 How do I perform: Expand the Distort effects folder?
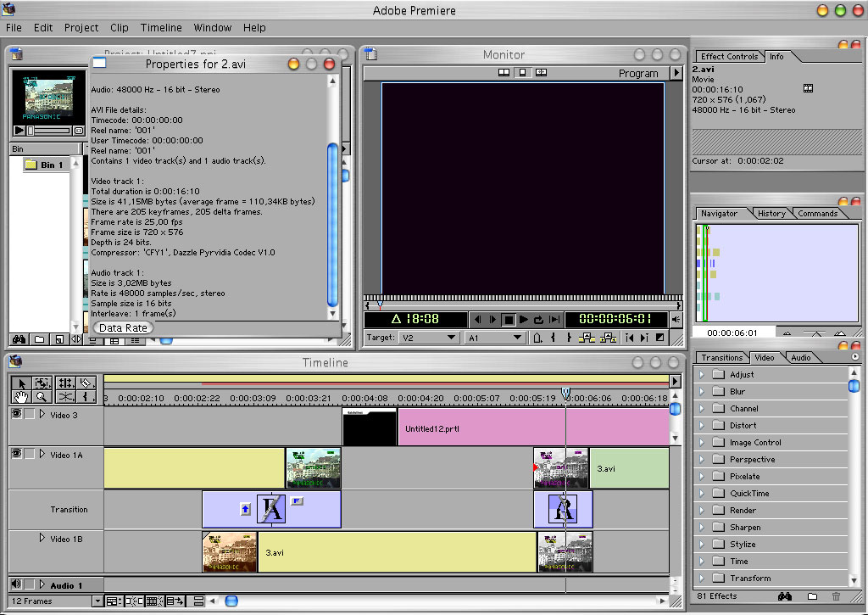click(702, 426)
